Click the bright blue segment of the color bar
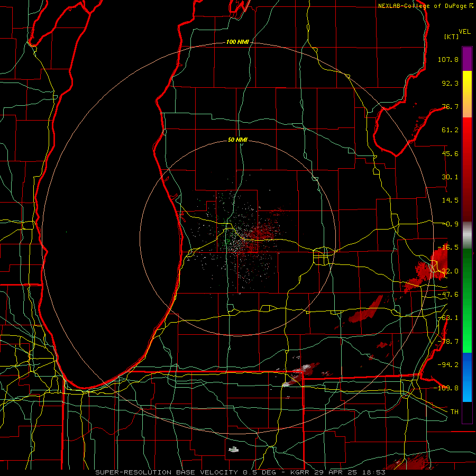This screenshot has width=476, height=476. [467, 377]
